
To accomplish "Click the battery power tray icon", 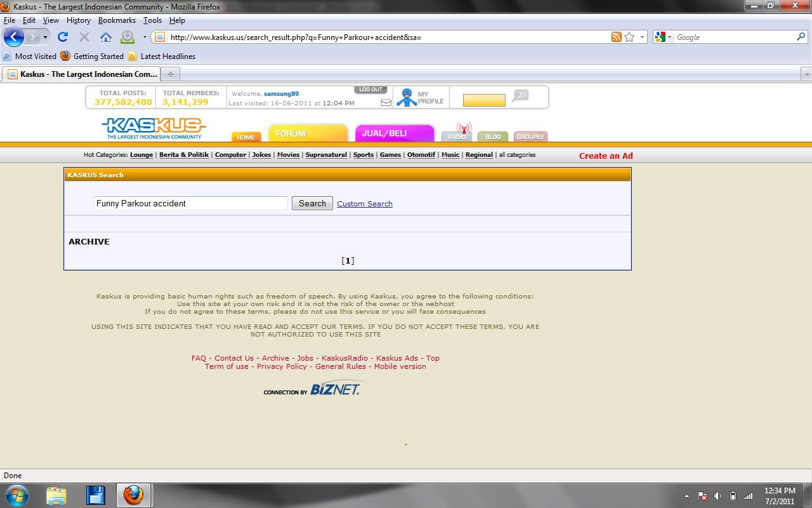I will click(x=733, y=496).
